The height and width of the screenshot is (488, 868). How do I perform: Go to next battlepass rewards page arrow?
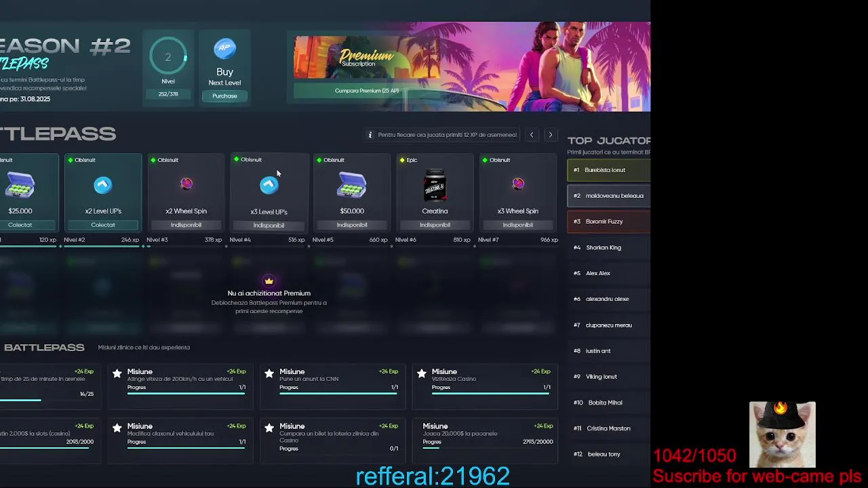(551, 135)
